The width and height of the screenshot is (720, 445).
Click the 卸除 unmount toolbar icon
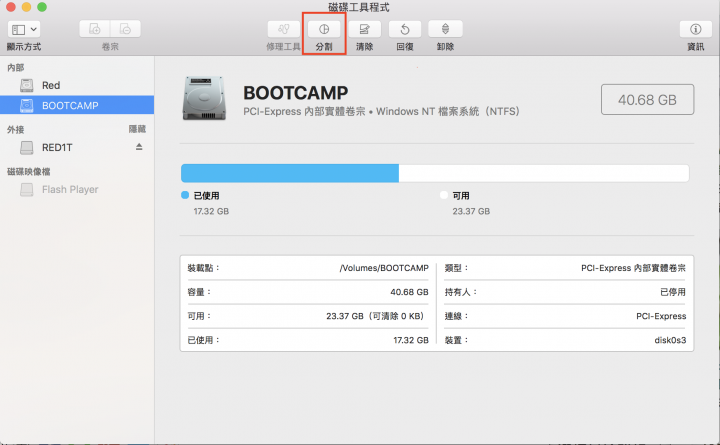(x=445, y=29)
